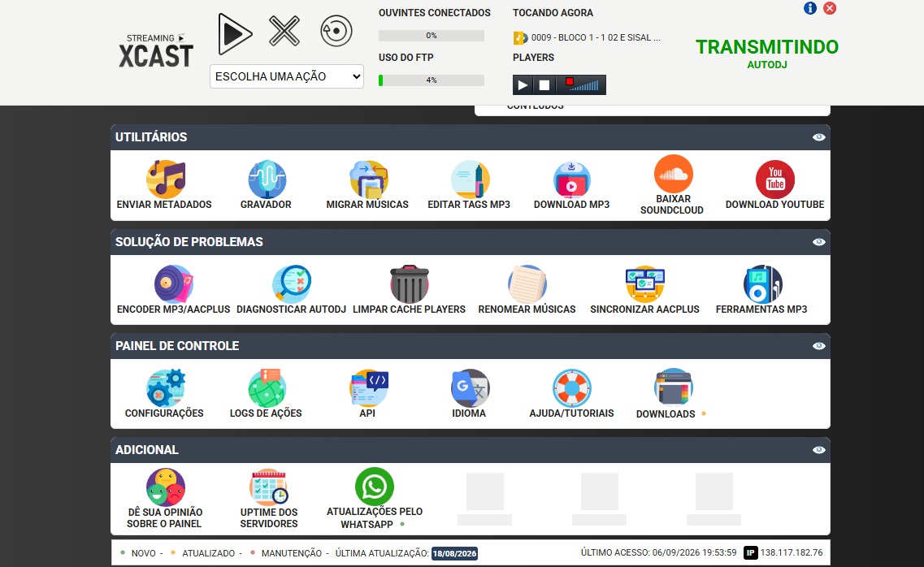This screenshot has height=567, width=924.
Task: Click Limpar Cache Players trash icon
Action: (409, 283)
